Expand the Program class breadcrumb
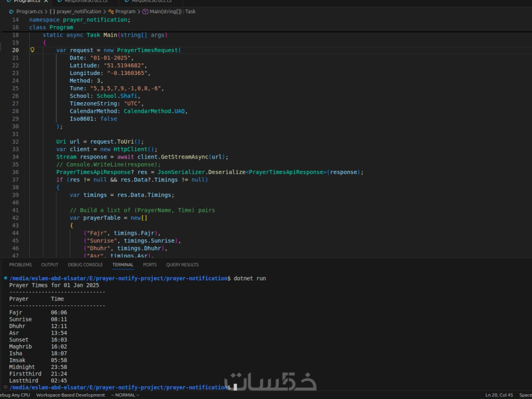This screenshot has width=532, height=399. coord(122,12)
